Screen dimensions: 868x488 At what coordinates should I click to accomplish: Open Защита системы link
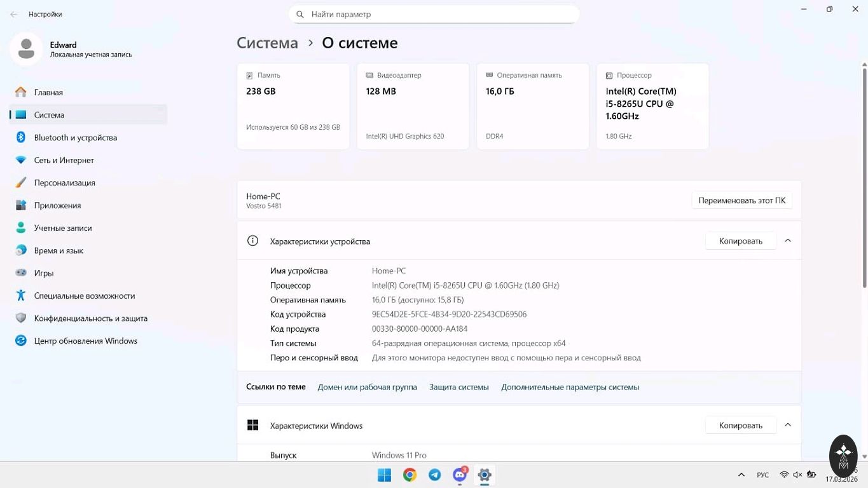458,387
